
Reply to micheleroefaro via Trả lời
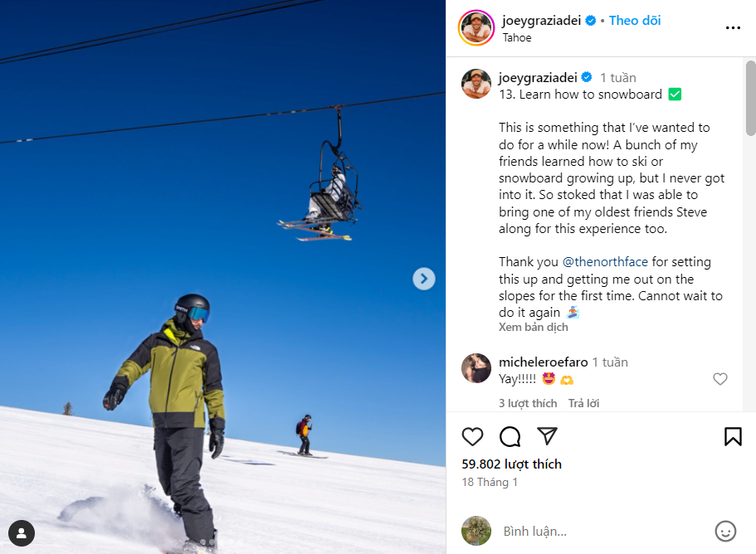pyautogui.click(x=583, y=403)
